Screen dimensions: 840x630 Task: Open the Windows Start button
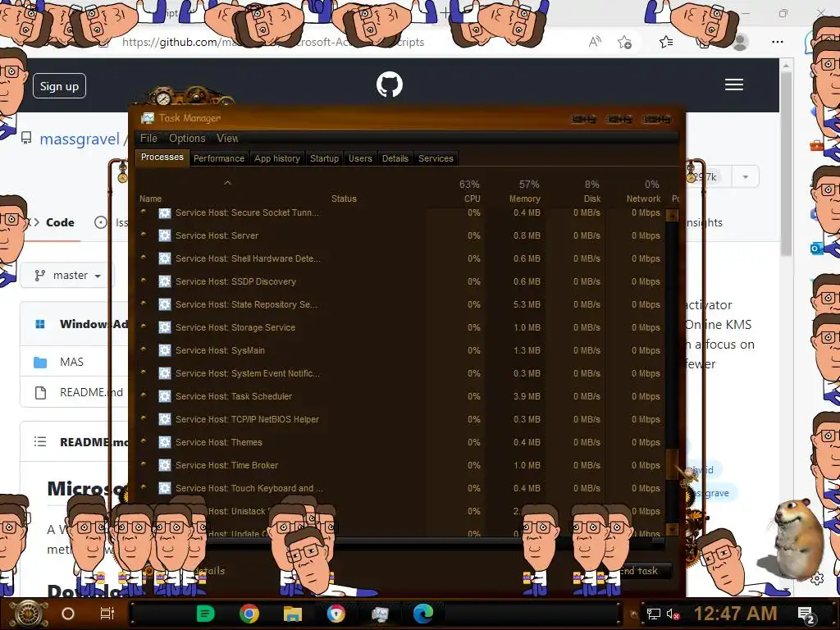(28, 614)
